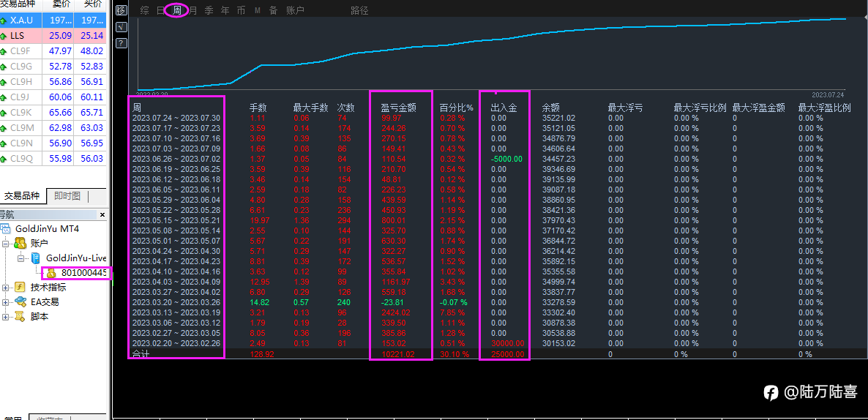Click the account 801000445 user icon

tap(51, 272)
